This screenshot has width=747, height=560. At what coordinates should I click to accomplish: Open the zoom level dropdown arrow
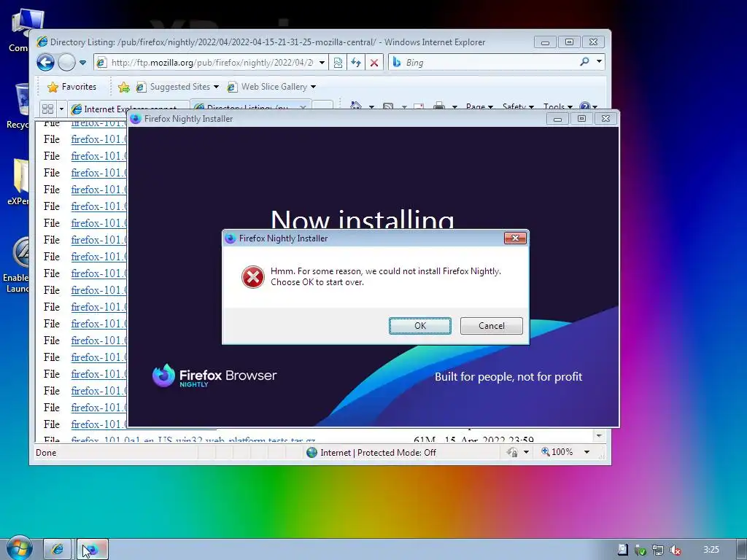(587, 452)
